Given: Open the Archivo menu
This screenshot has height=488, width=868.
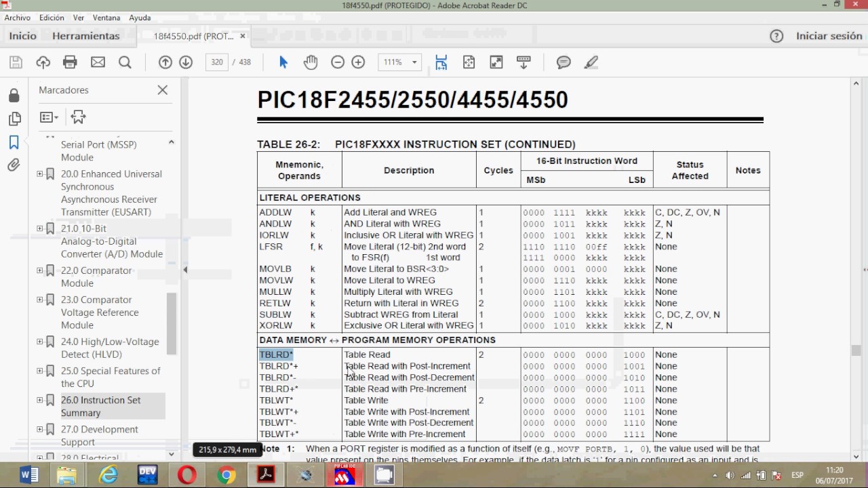Looking at the screenshot, I should [x=18, y=18].
